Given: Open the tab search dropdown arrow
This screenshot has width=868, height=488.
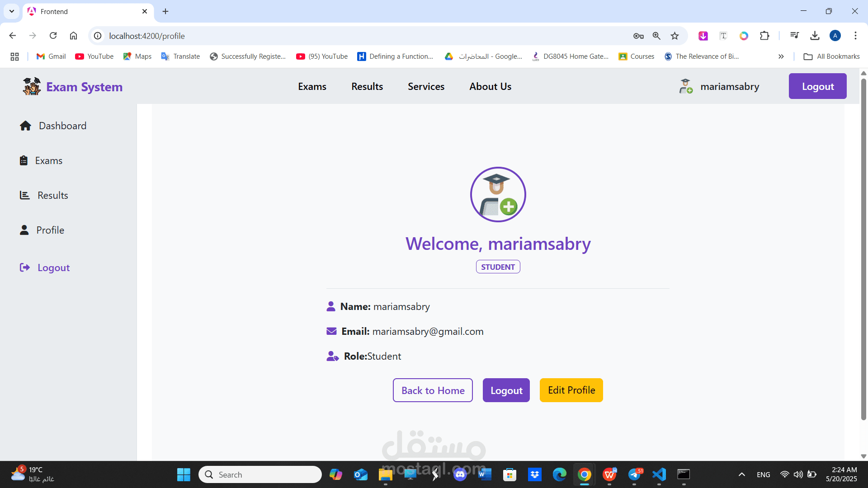Looking at the screenshot, I should 12,11.
